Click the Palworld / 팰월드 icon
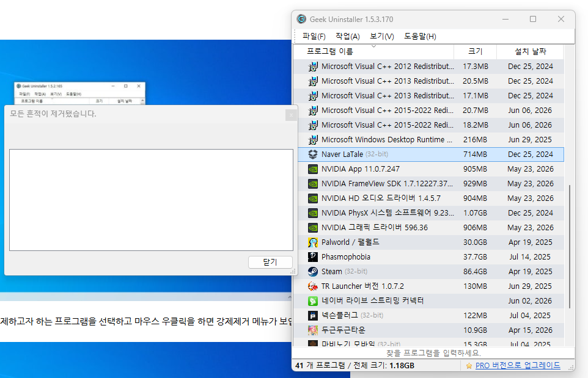Screen dimensions: 588x378 tap(313, 242)
